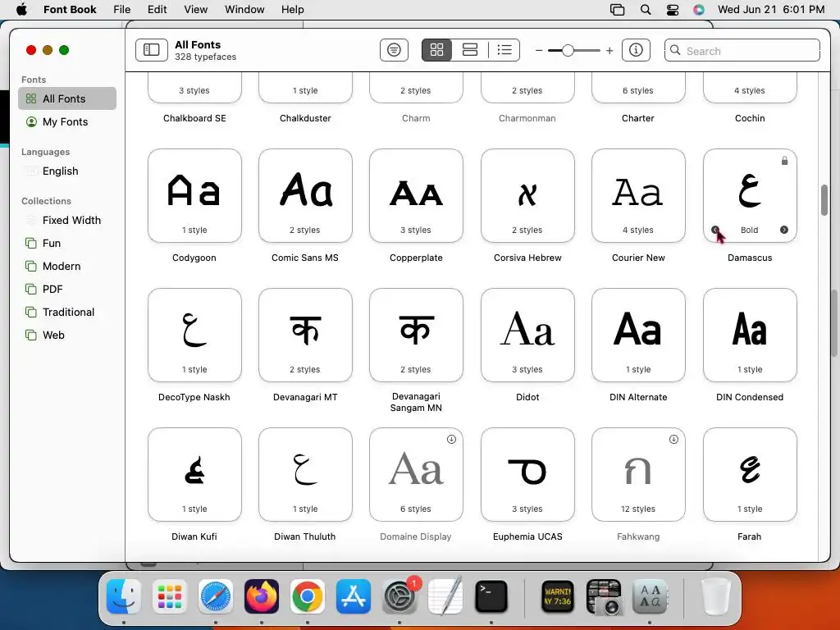Show font info inspector

tap(636, 50)
